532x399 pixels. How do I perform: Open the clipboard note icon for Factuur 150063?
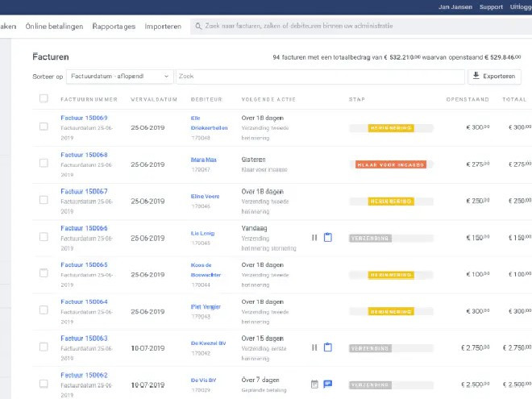pyautogui.click(x=328, y=347)
